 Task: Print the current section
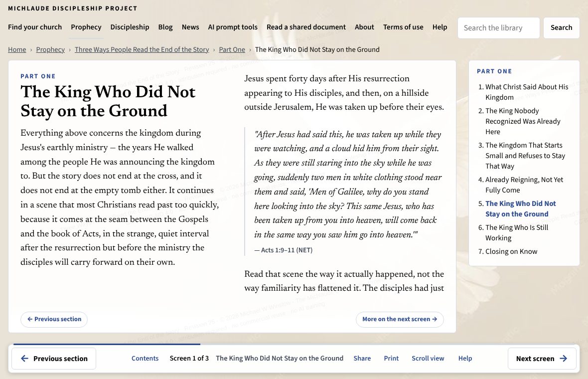(x=391, y=359)
